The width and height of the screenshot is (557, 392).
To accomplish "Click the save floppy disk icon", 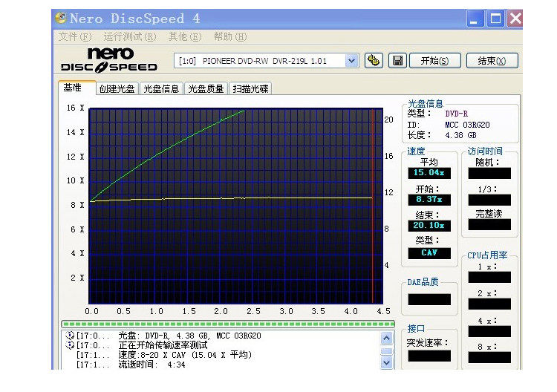I will tap(397, 61).
